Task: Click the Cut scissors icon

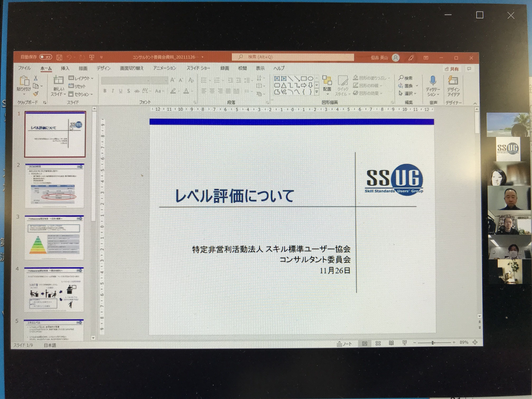Action: (x=36, y=78)
